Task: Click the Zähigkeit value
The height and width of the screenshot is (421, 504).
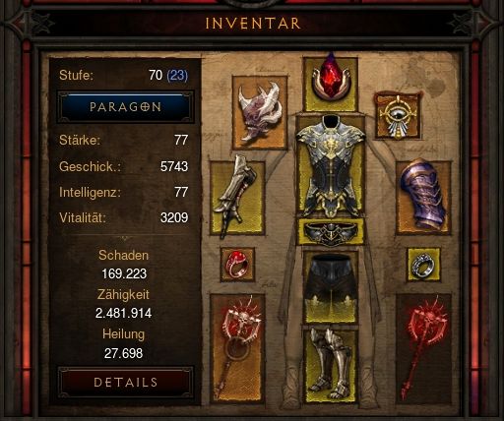Action: (124, 313)
